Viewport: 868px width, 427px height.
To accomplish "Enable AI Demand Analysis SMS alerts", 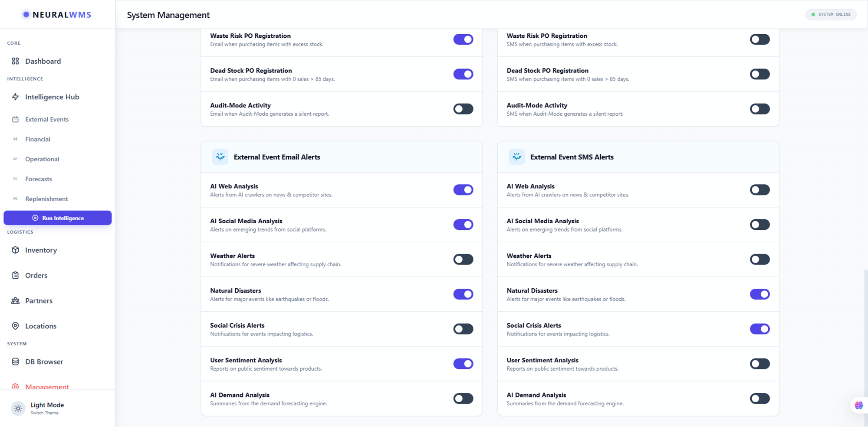I will click(759, 398).
